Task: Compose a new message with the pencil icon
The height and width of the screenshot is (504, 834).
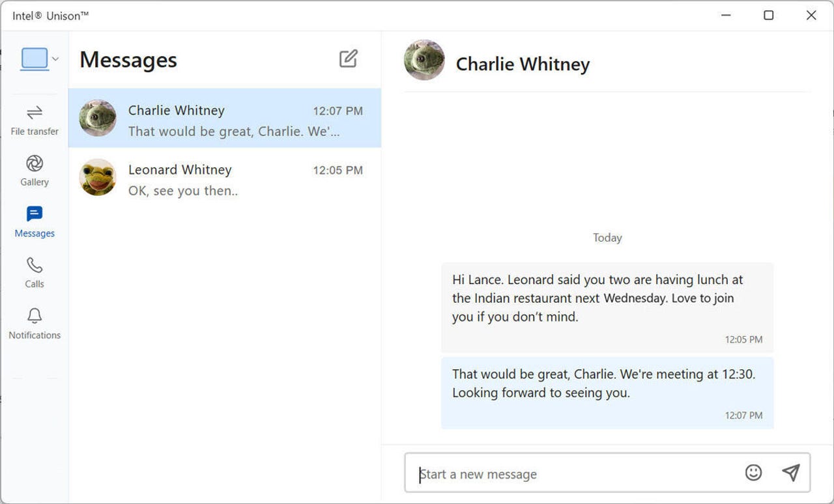Action: point(349,59)
